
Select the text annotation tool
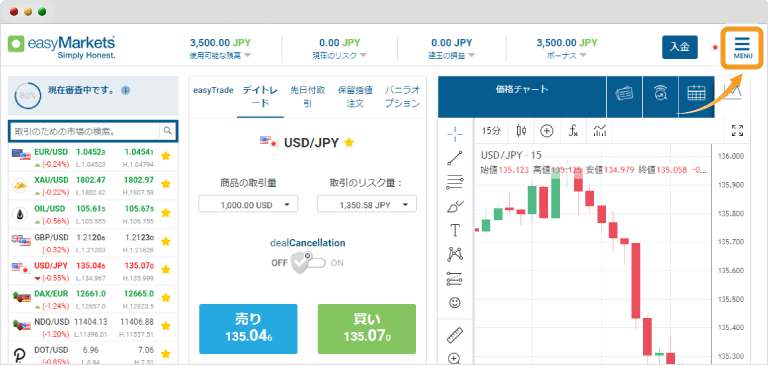pyautogui.click(x=455, y=230)
